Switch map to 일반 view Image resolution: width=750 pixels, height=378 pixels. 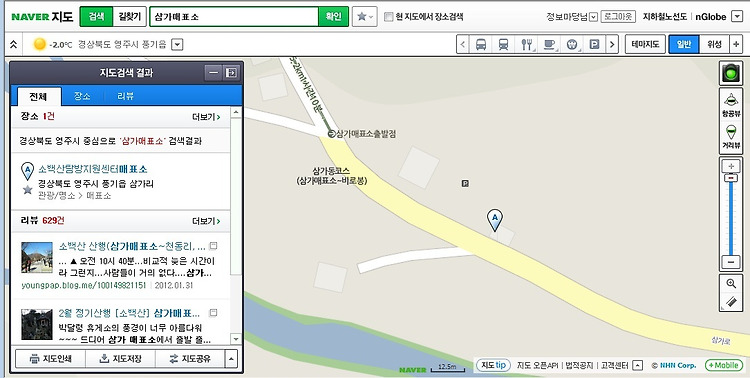684,44
